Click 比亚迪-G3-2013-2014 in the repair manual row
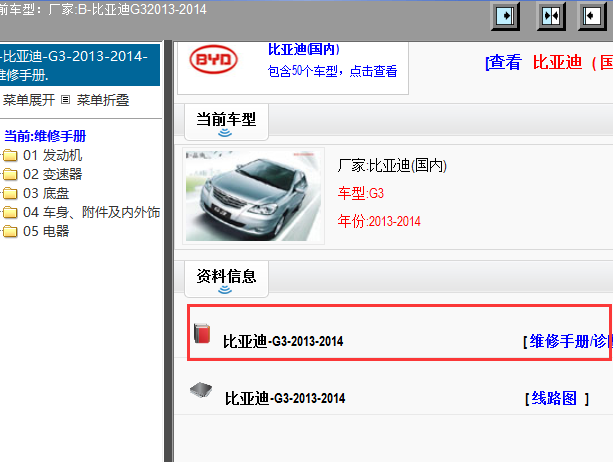The width and height of the screenshot is (613, 462). coord(283,341)
